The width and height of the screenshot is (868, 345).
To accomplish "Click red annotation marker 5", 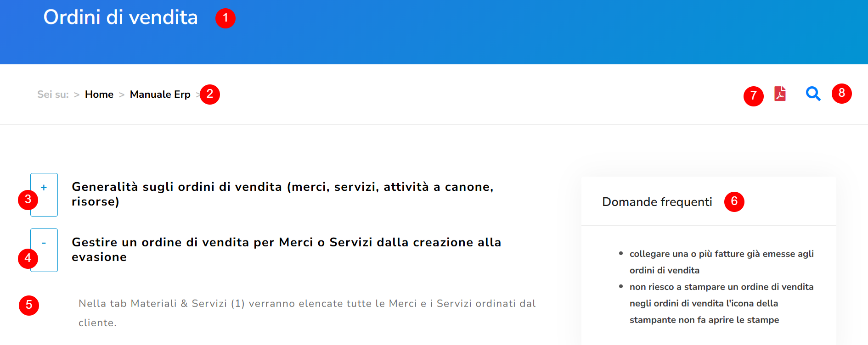I will (x=29, y=306).
